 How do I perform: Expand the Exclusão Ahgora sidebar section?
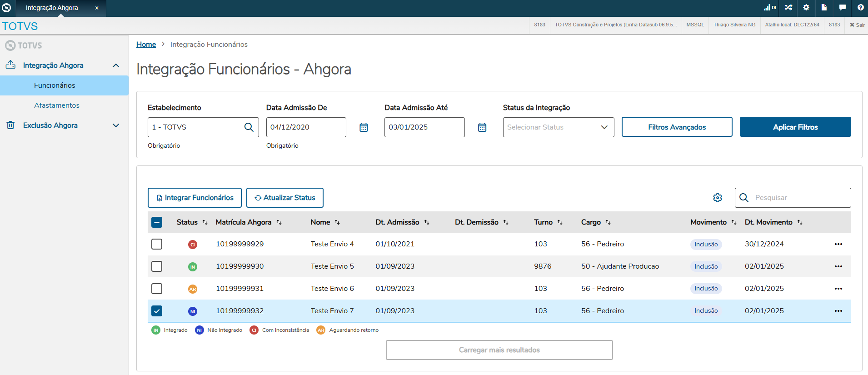point(116,125)
